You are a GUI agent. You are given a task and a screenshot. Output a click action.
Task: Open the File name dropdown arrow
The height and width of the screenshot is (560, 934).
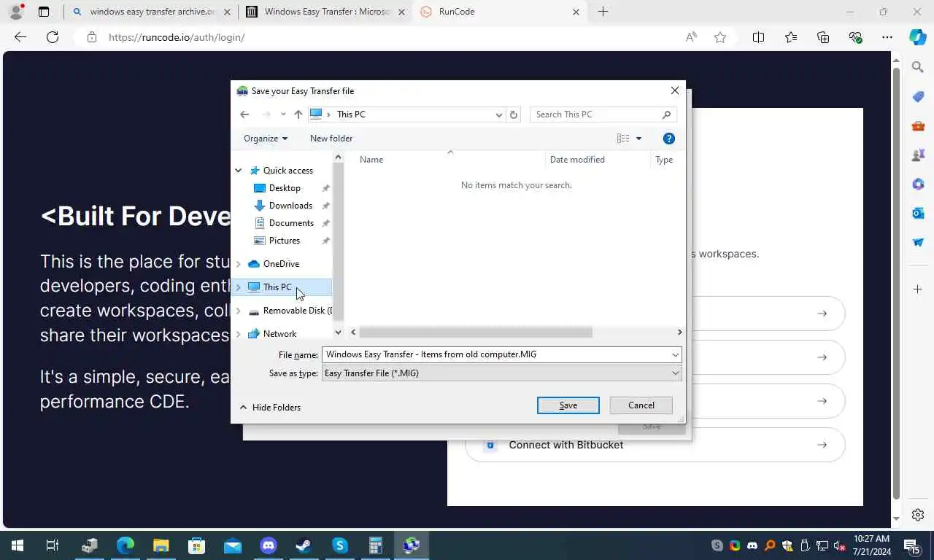coord(676,354)
